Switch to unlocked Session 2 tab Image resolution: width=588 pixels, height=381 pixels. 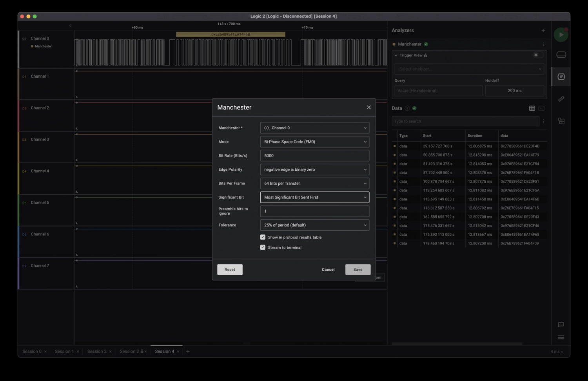click(x=97, y=352)
